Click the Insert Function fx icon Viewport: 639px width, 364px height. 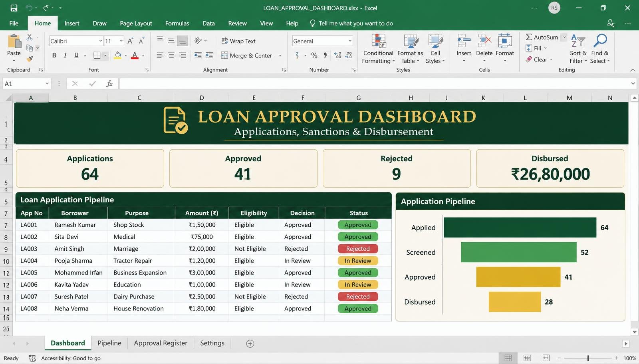click(109, 83)
